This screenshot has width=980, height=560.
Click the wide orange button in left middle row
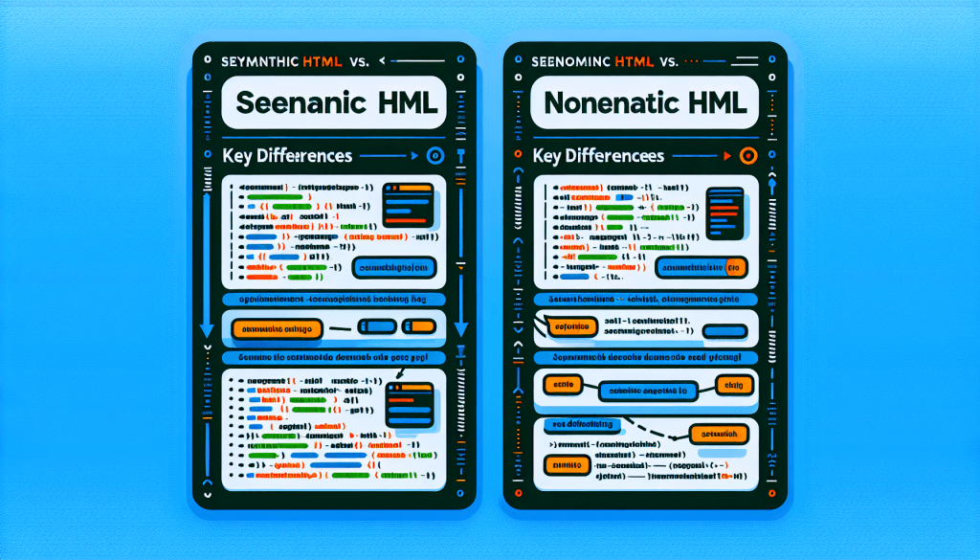coord(277,328)
